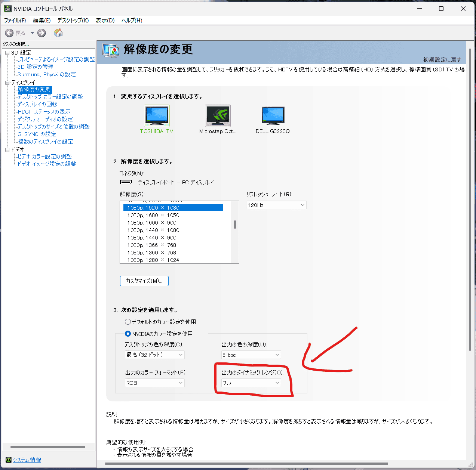476x470 pixels.
Task: Collapse the 3D 設定 tree node
Action: coord(7,53)
